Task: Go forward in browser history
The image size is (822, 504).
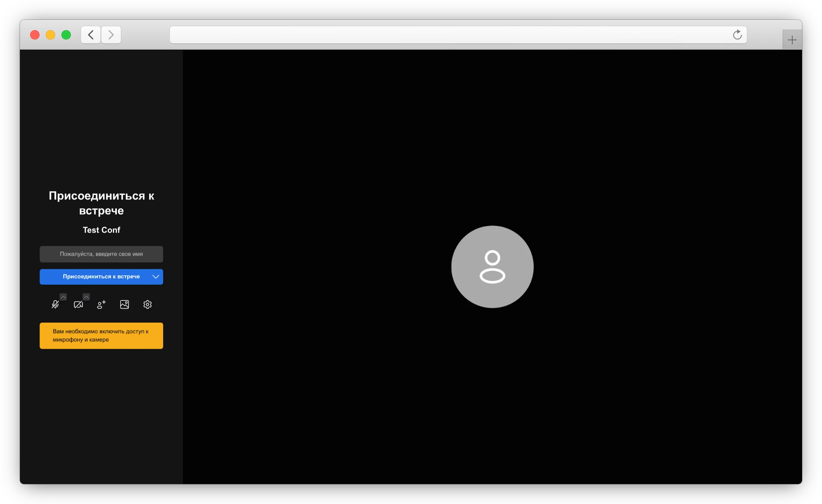Action: point(111,35)
